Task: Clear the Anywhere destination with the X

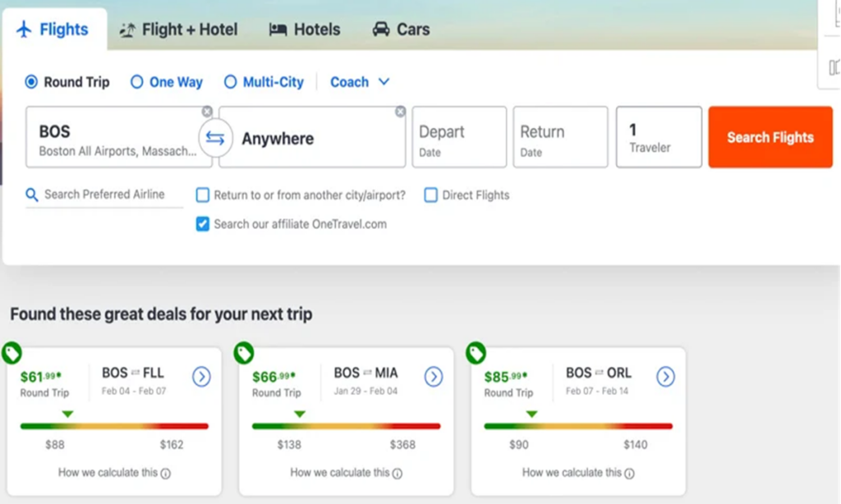Action: [x=400, y=112]
